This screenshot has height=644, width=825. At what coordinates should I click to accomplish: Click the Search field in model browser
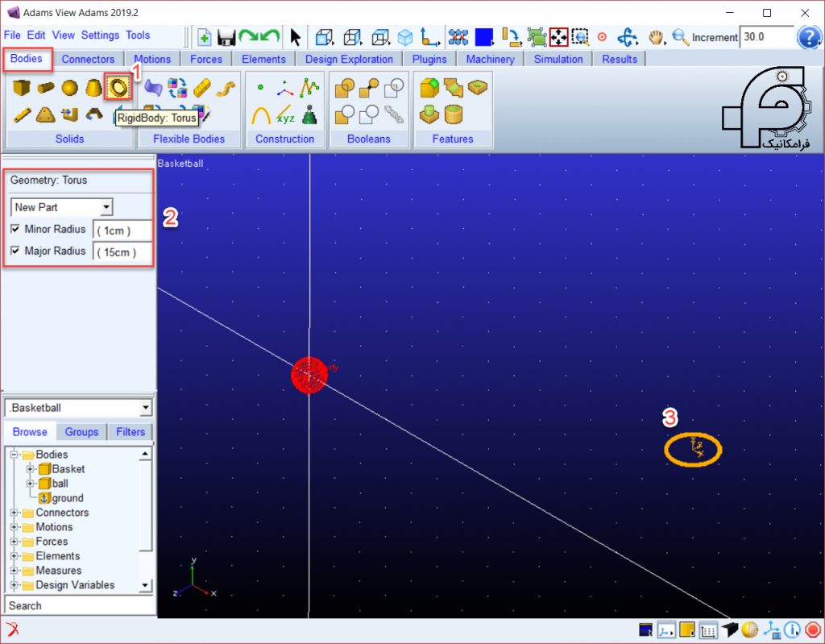78,606
